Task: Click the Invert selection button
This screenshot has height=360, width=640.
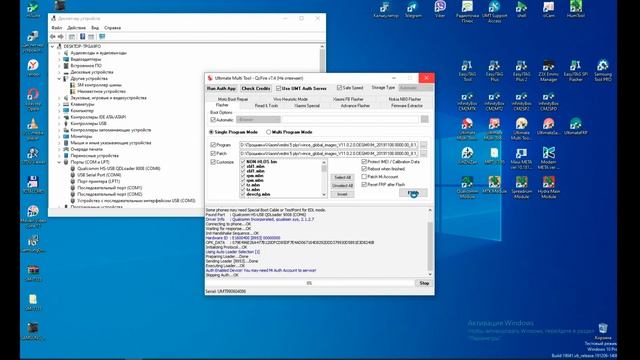Action: (342, 194)
